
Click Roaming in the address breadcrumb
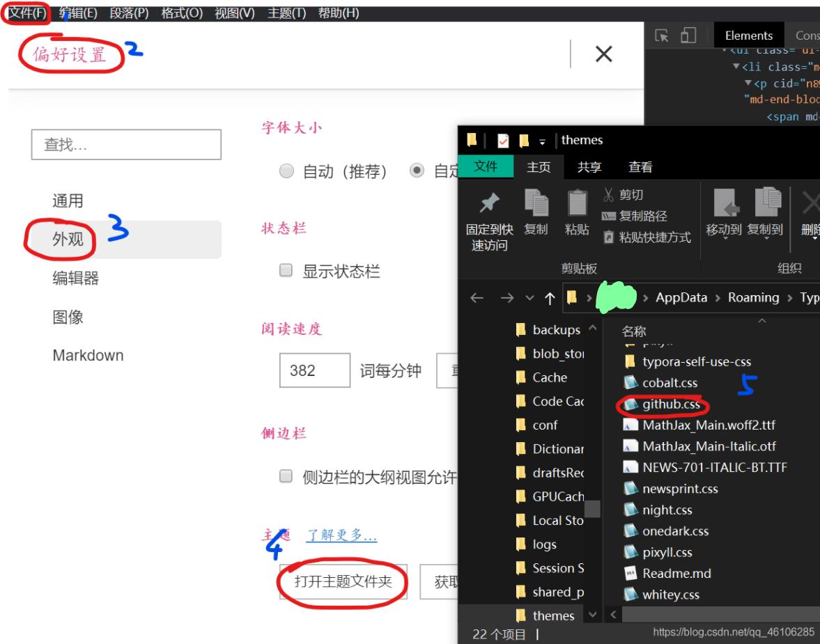coord(754,297)
